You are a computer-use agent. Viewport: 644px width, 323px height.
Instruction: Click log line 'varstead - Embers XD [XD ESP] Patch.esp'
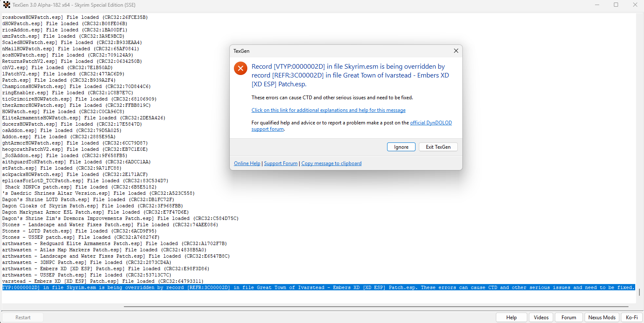pyautogui.click(x=103, y=281)
